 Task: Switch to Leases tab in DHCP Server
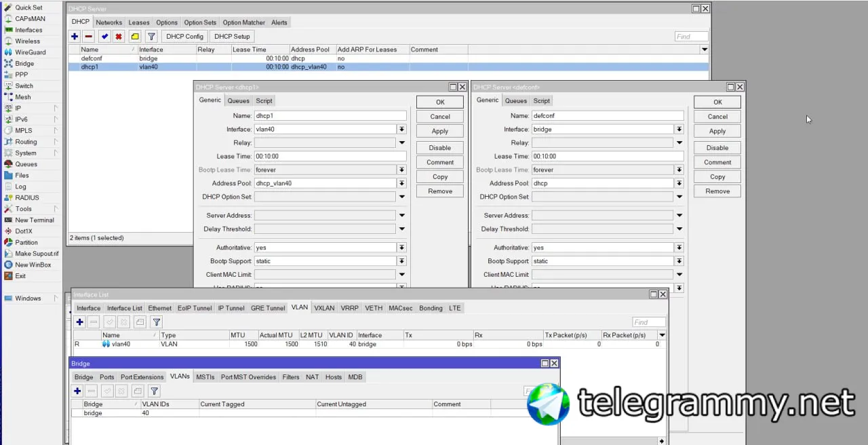tap(139, 22)
